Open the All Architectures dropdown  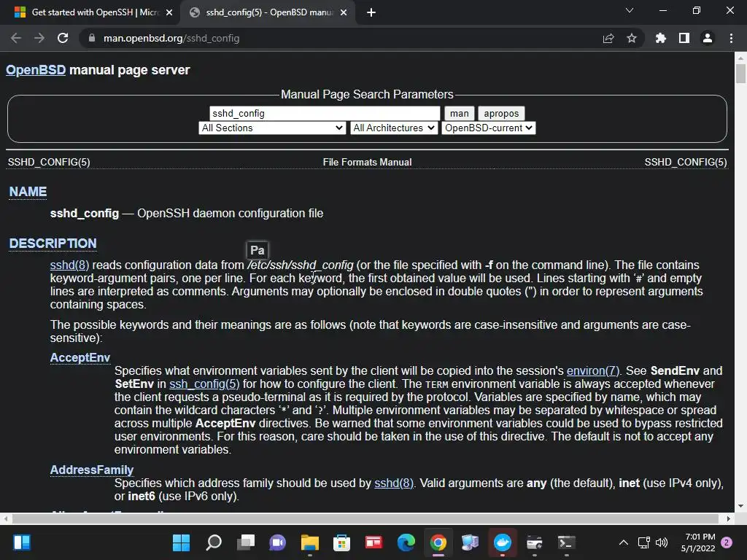(x=394, y=128)
